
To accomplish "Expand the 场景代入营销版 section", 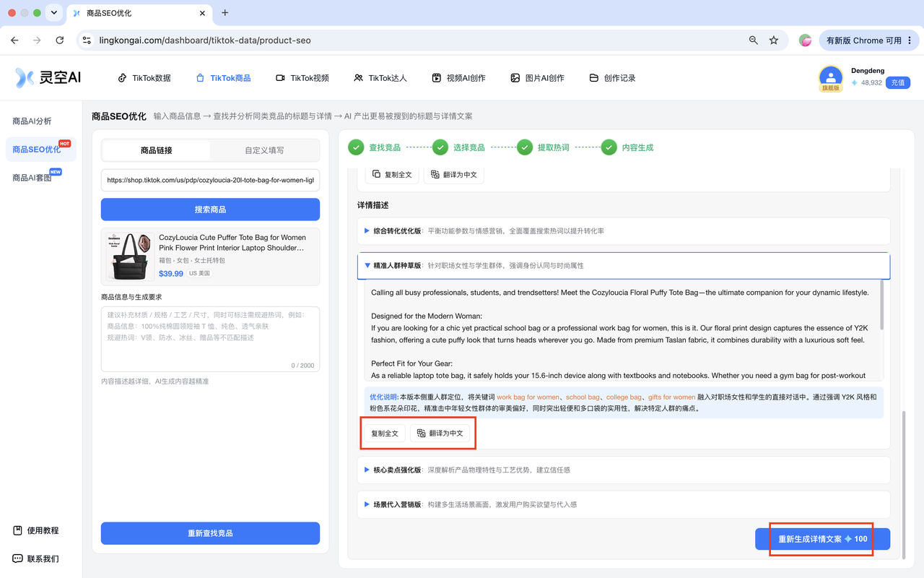I will tap(624, 504).
